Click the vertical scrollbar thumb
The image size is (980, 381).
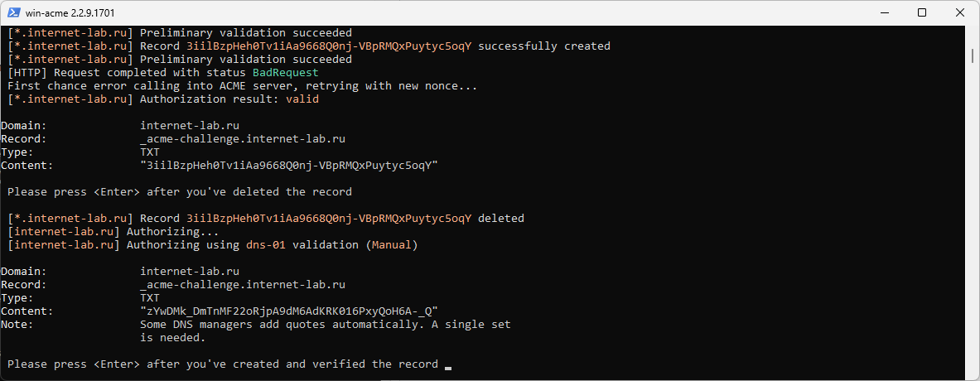(973, 56)
